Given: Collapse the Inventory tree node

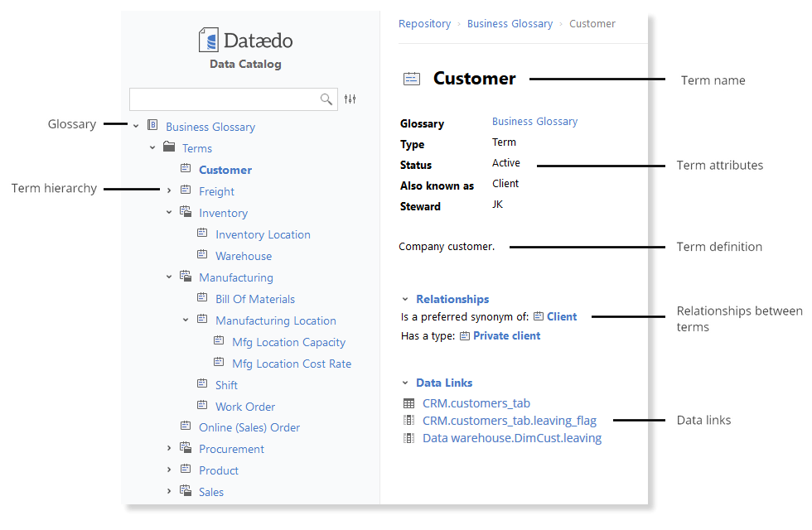Looking at the screenshot, I should pyautogui.click(x=169, y=212).
